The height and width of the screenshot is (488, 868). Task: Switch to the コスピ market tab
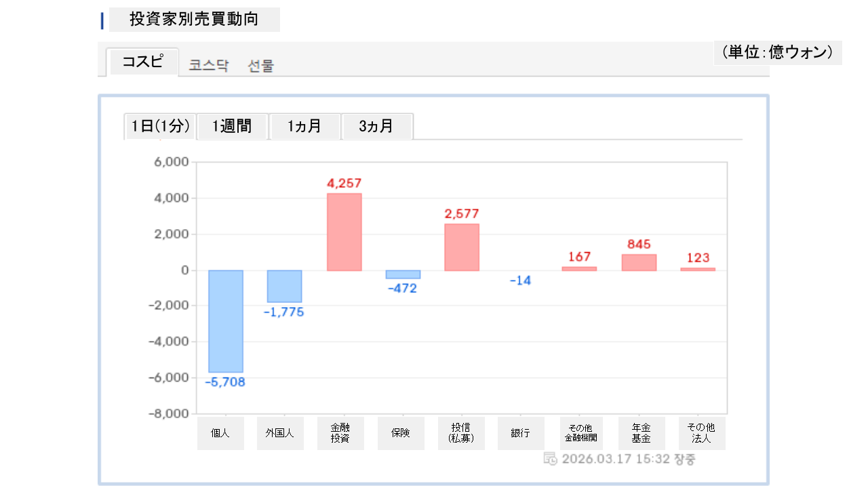click(x=143, y=62)
